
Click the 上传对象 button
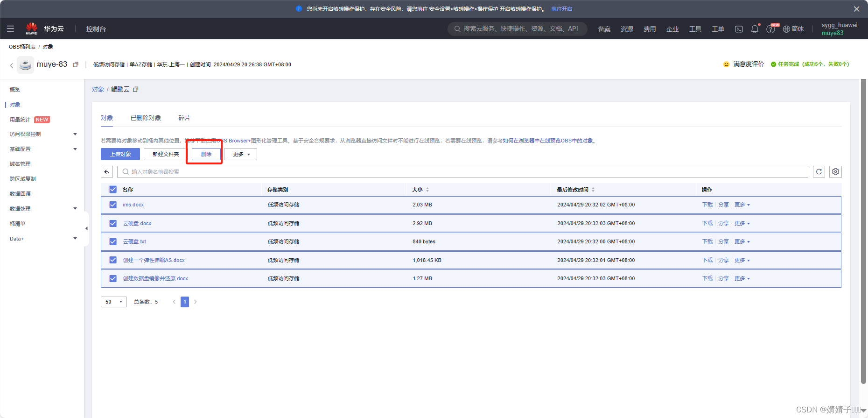pyautogui.click(x=120, y=154)
